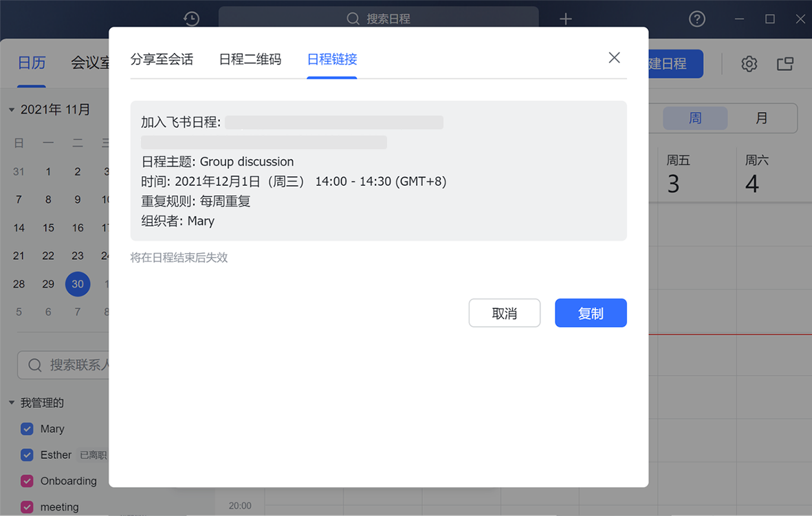Click the event time line 14:00 - 14:30
The width and height of the screenshot is (812, 516).
[294, 182]
